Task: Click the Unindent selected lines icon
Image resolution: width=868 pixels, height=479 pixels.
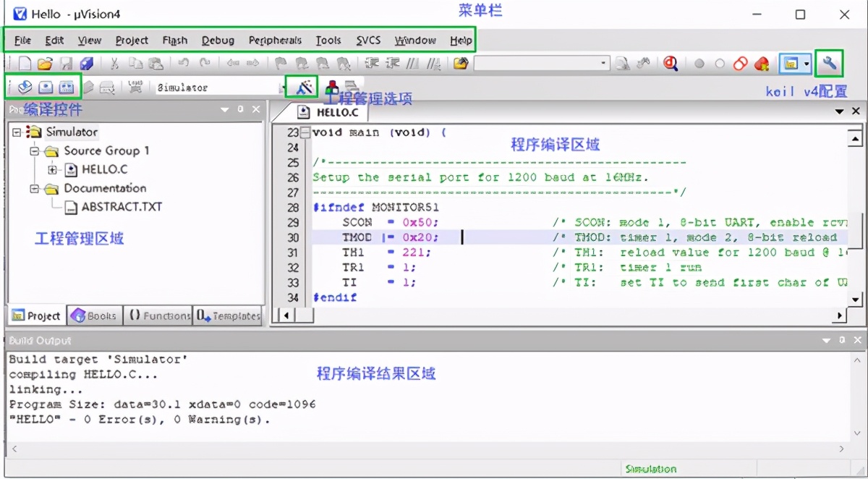Action: pyautogui.click(x=393, y=64)
